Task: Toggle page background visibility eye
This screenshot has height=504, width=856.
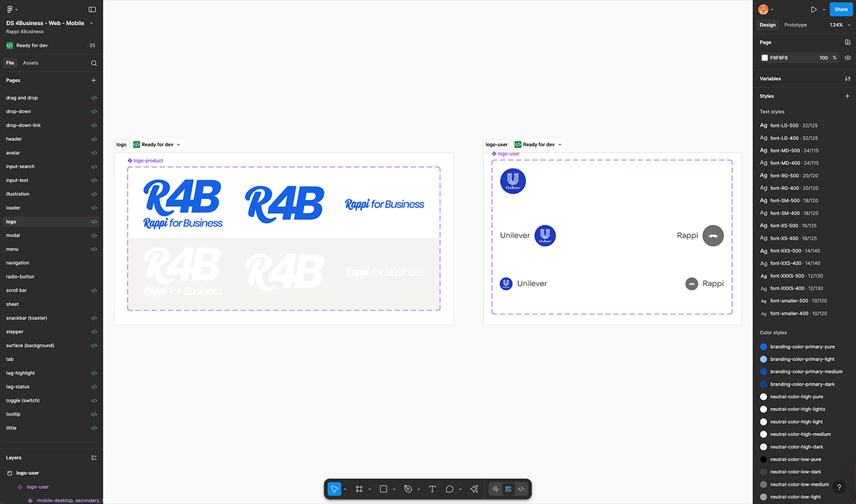Action: [x=848, y=57]
